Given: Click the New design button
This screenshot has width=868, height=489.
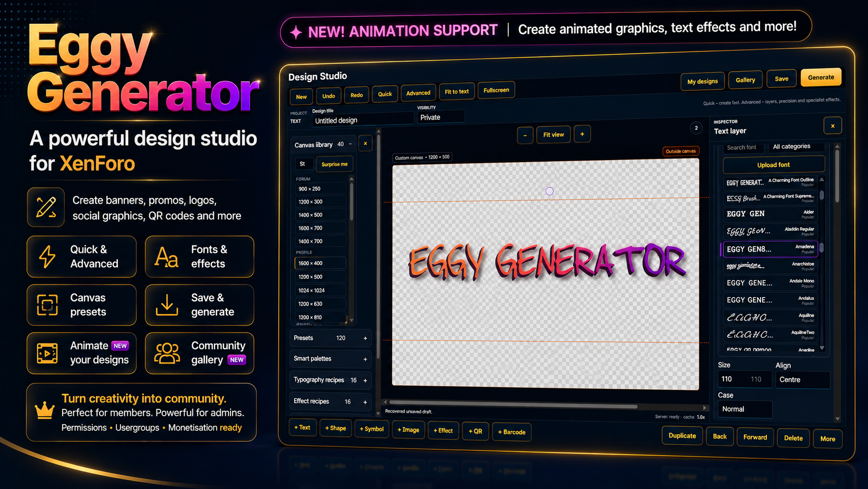Looking at the screenshot, I should (x=301, y=97).
